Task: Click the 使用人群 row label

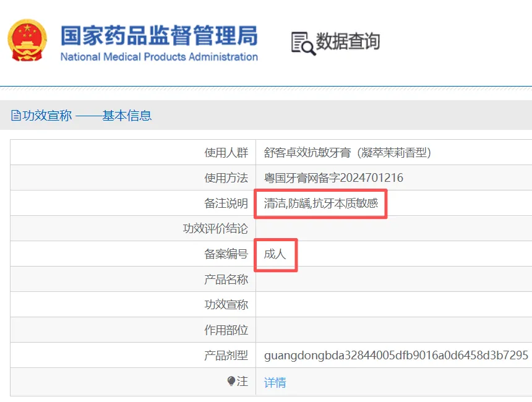Action: coord(226,153)
